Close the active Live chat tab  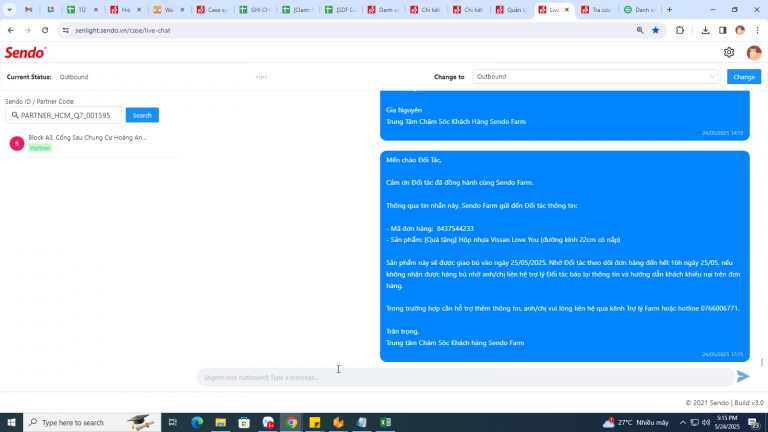point(567,10)
